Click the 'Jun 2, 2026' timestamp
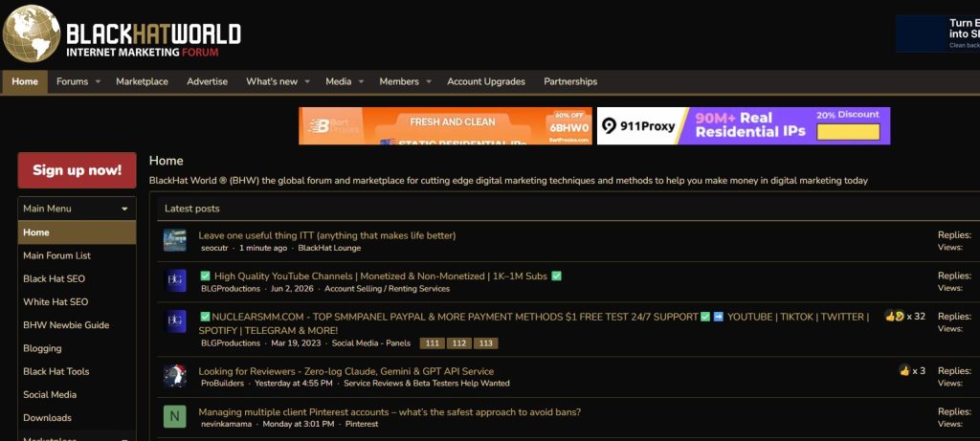 tap(293, 289)
